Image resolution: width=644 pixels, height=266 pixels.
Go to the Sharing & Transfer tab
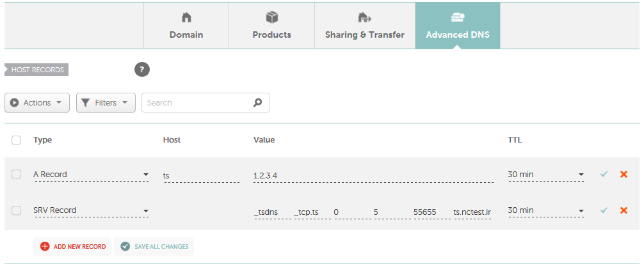click(x=365, y=26)
